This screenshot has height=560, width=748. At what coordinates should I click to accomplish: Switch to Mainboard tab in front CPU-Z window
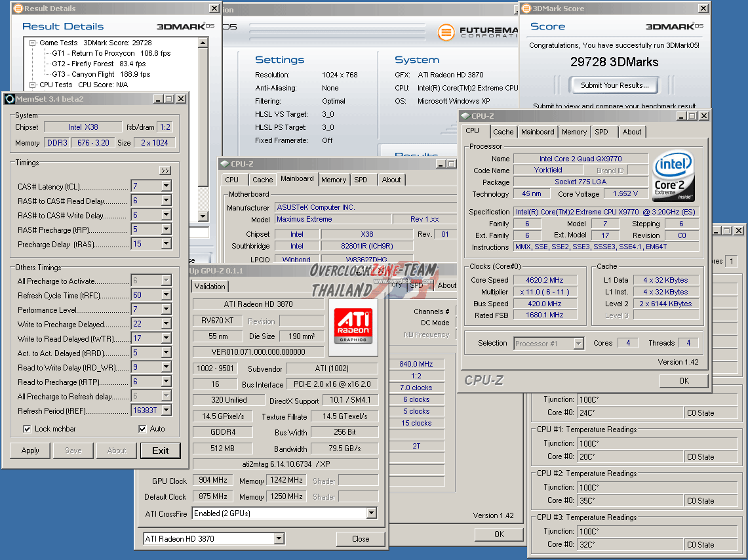pos(538,132)
